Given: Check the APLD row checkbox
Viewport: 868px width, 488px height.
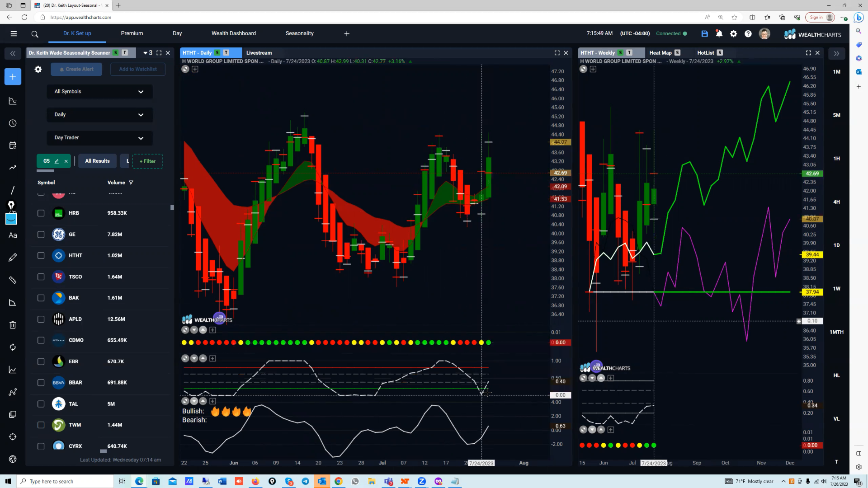Looking at the screenshot, I should click(x=41, y=319).
